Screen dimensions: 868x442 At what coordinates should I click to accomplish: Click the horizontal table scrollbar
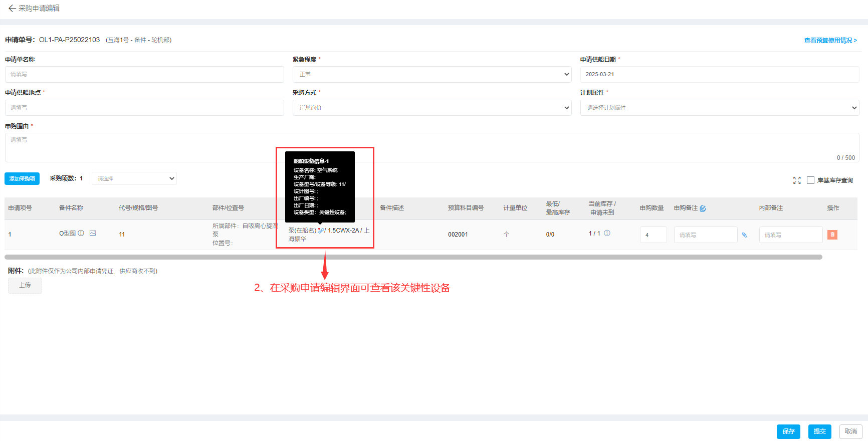click(x=413, y=257)
